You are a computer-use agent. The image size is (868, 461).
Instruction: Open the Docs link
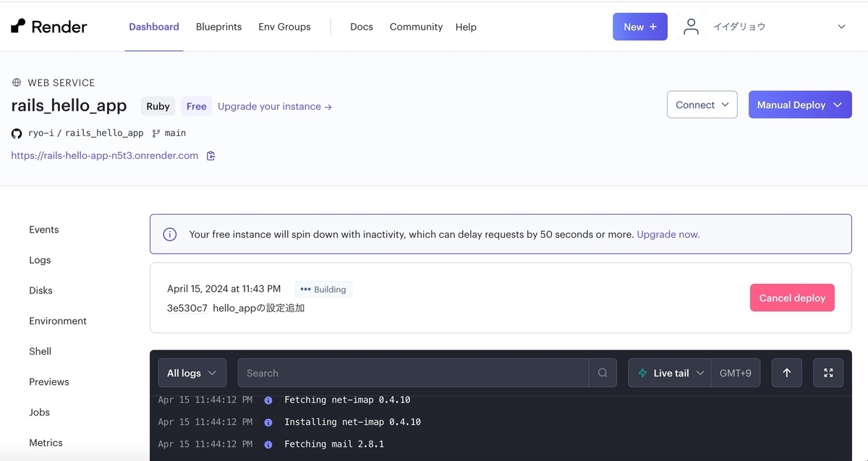click(362, 27)
